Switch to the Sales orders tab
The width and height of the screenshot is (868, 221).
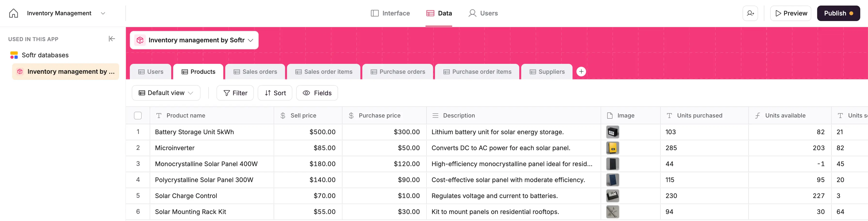(x=255, y=72)
